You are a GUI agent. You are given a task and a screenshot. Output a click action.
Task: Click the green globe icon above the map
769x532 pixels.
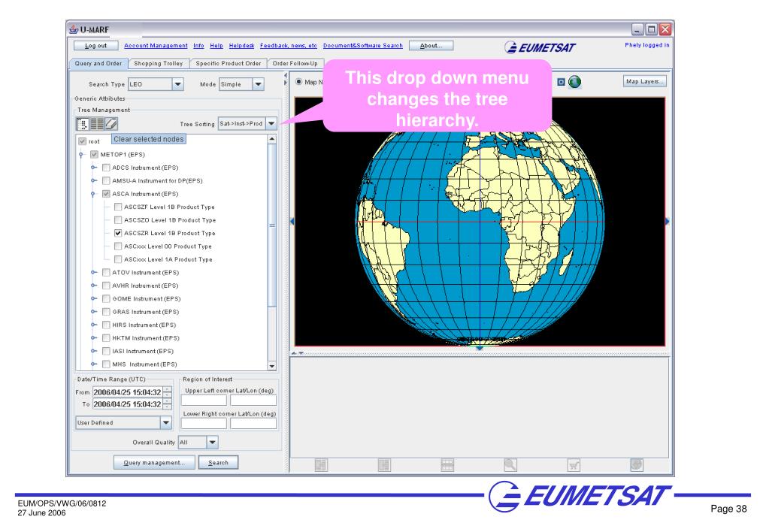coord(575,82)
